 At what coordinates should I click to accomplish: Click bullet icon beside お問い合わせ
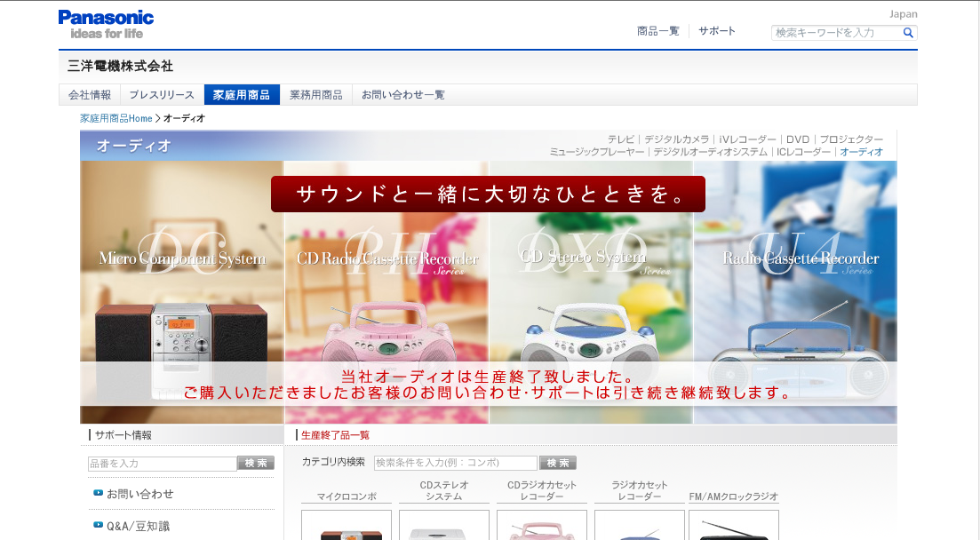click(98, 493)
